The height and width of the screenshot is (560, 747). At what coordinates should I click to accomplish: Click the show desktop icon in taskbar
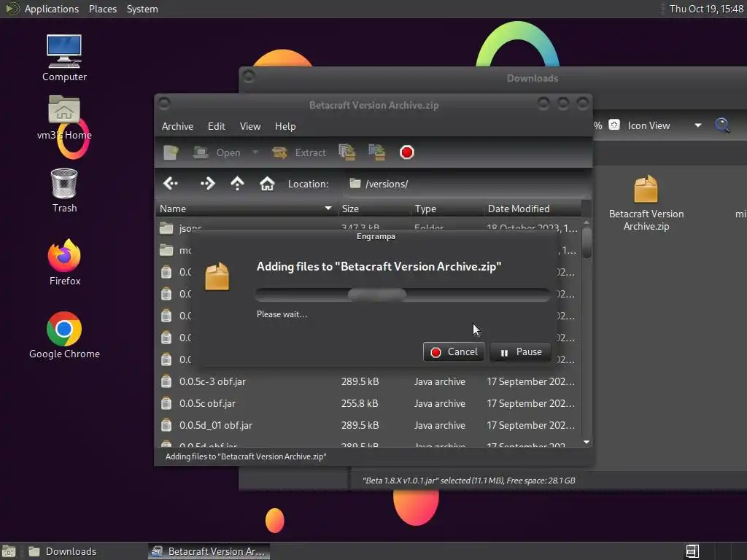[x=9, y=551]
